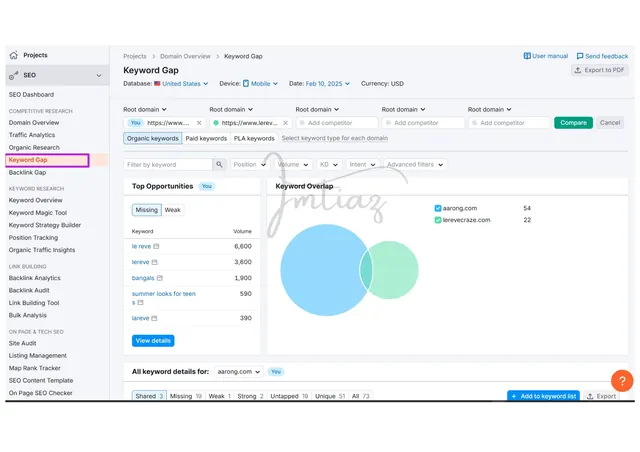640x452 pixels.
Task: Switch to the Unique keywords tab
Action: coord(330,396)
